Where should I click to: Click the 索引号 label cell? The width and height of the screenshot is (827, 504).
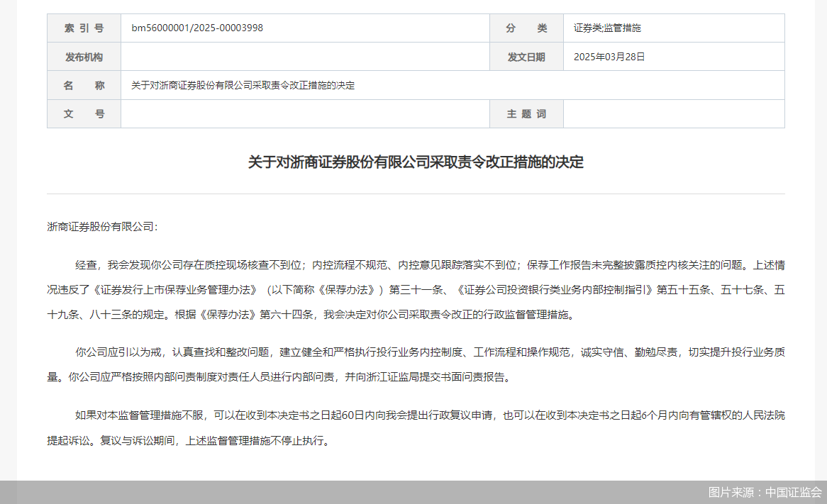[x=84, y=28]
